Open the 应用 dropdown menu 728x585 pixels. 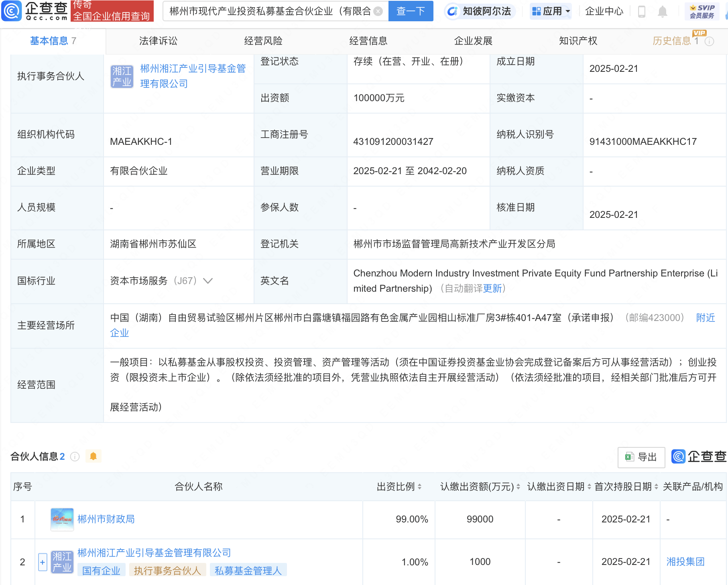click(x=551, y=11)
